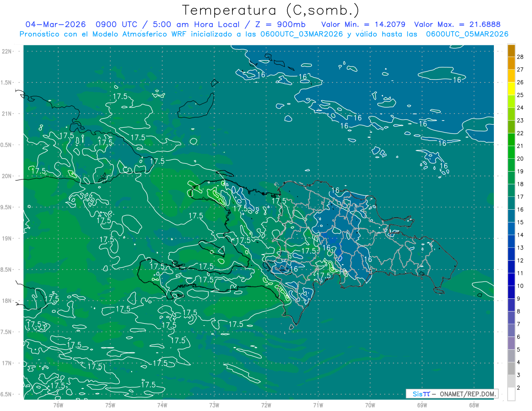Click the legend scale number 14
Viewport: 532px width, 411px height.
(x=520, y=235)
